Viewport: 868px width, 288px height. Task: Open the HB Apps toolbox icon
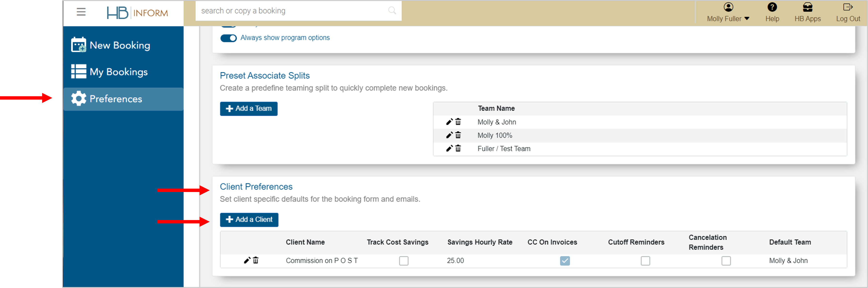tap(807, 7)
